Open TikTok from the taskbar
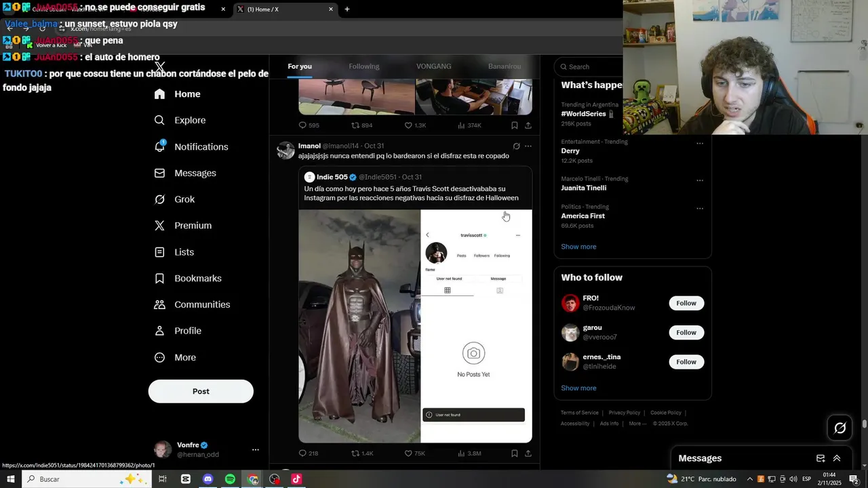This screenshot has width=868, height=488. click(x=296, y=479)
